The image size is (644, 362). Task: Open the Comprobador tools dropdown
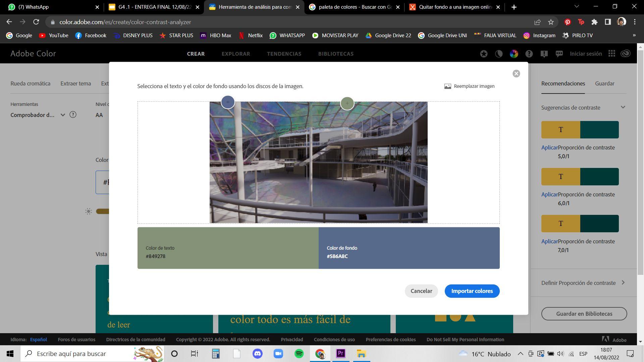63,115
